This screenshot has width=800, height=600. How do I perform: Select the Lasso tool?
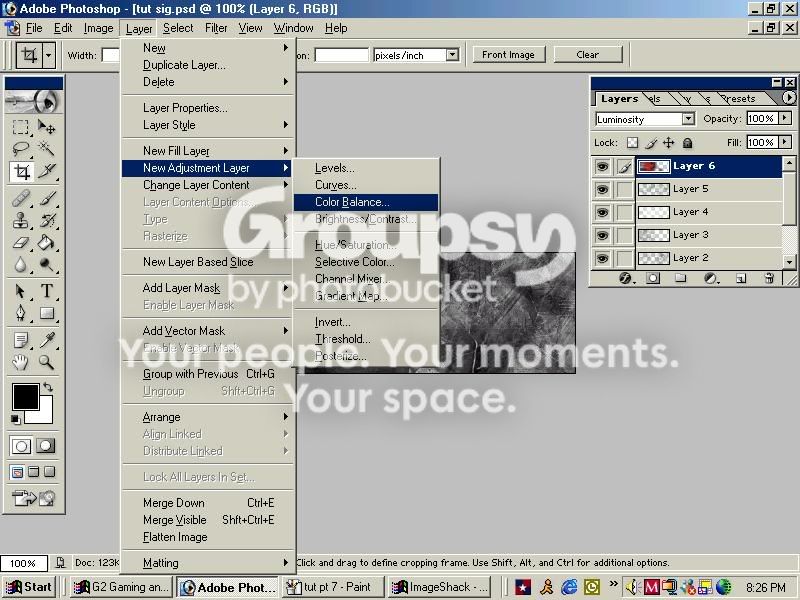tap(20, 149)
